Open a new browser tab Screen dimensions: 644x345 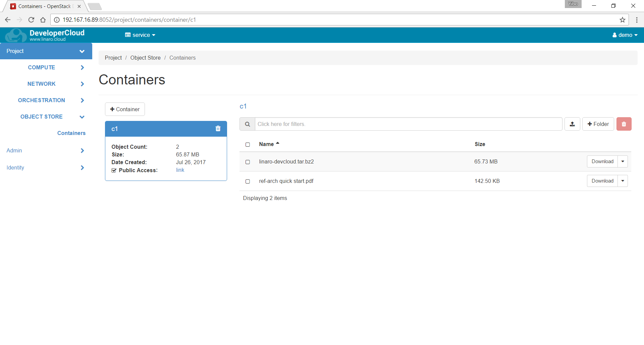click(95, 6)
